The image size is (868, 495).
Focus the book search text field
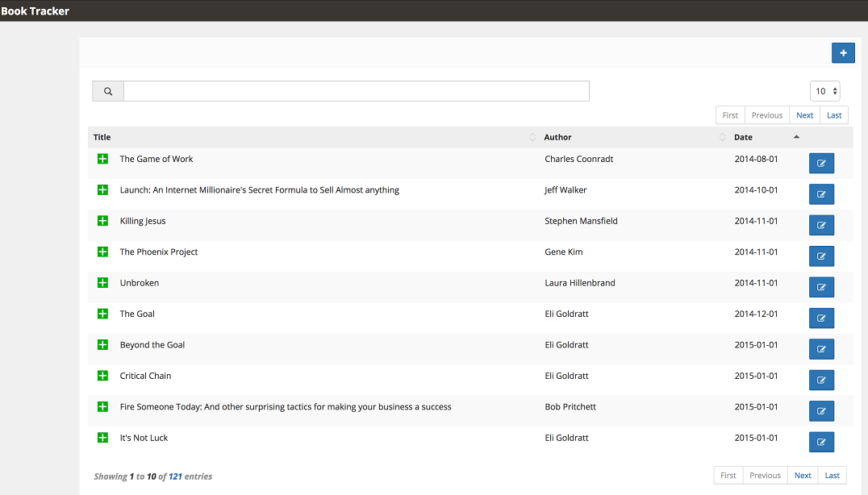[x=357, y=91]
